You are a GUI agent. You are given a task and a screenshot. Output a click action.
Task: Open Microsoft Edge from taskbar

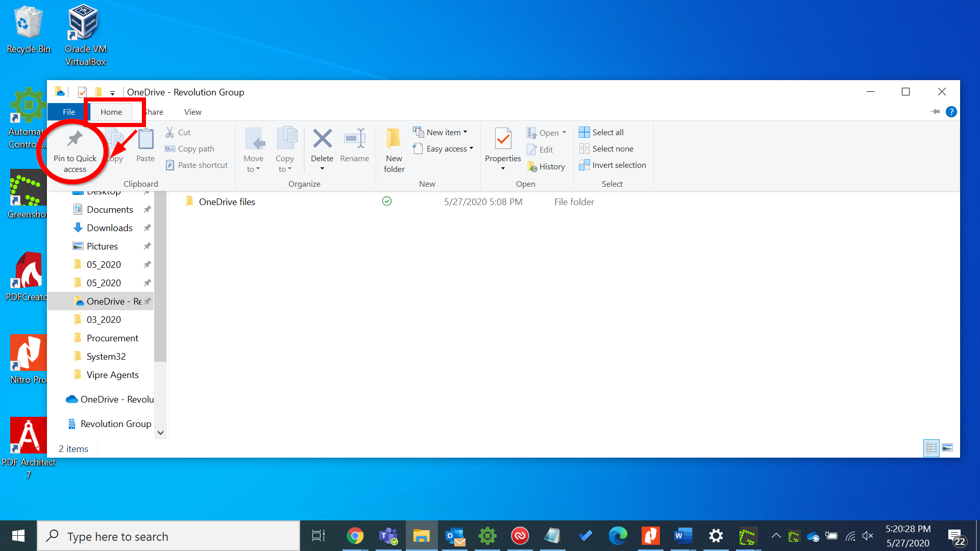pyautogui.click(x=618, y=536)
